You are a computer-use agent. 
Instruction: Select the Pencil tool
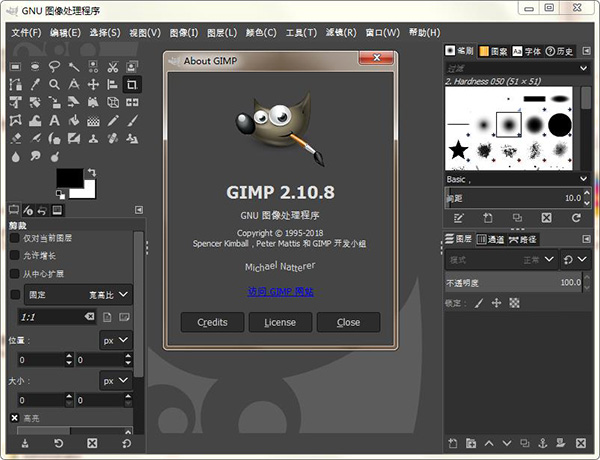click(x=112, y=121)
